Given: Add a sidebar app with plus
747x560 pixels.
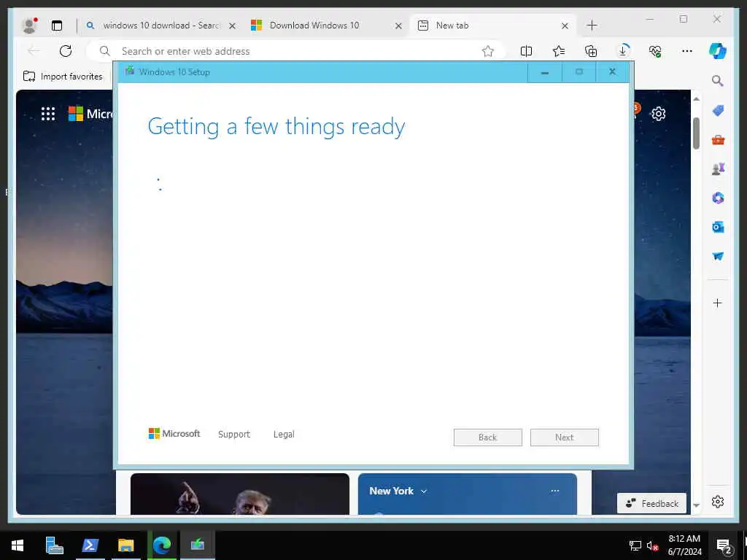Looking at the screenshot, I should (x=718, y=303).
